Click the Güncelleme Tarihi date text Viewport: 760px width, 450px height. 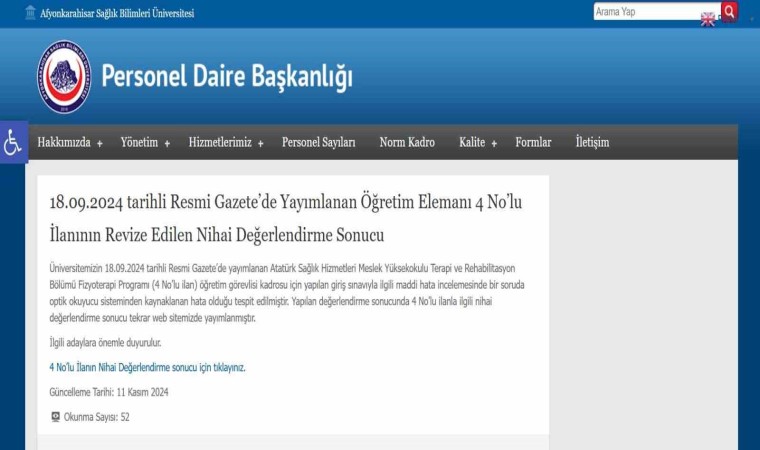[x=109, y=392]
